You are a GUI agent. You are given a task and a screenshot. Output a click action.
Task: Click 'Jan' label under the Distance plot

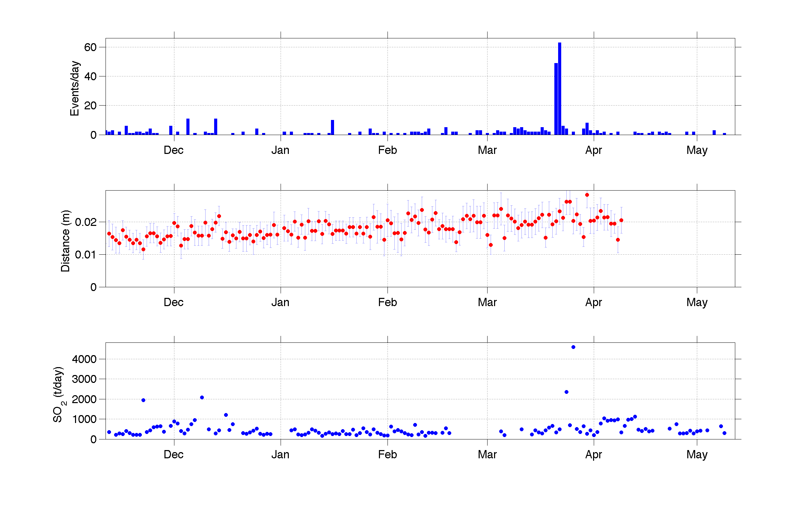280,302
